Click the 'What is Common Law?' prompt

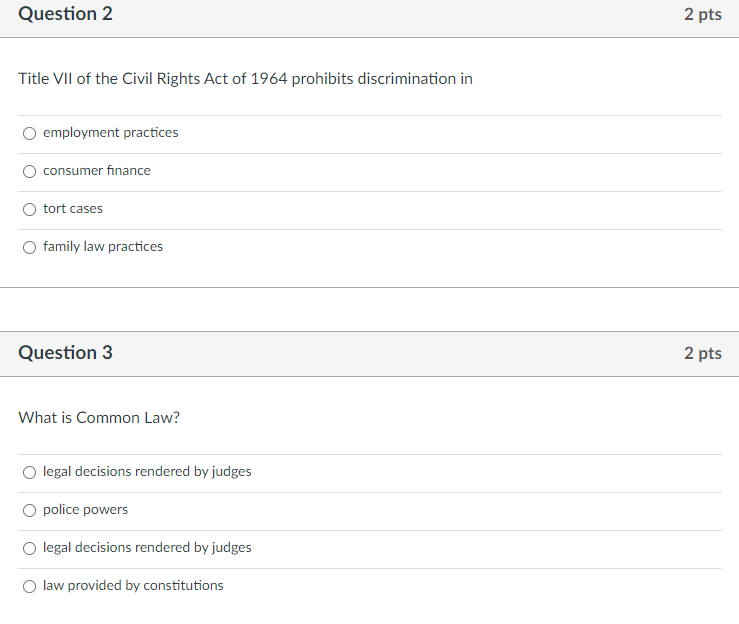pyautogui.click(x=99, y=418)
